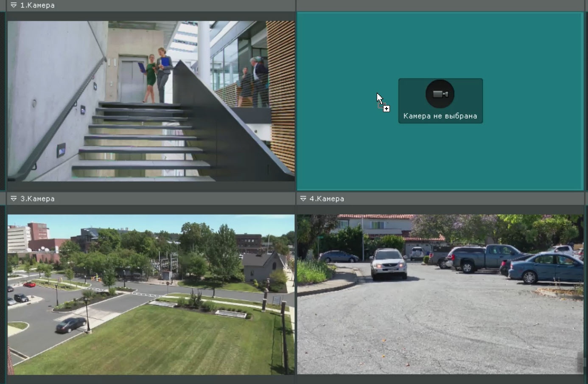Screen dimensions: 588x384
Task: Click the 4.Камера title label
Action: (327, 199)
